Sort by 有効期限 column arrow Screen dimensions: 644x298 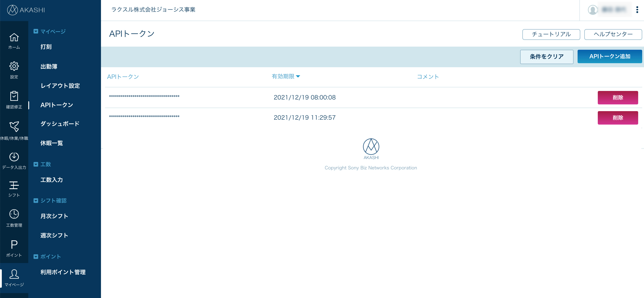click(x=298, y=76)
